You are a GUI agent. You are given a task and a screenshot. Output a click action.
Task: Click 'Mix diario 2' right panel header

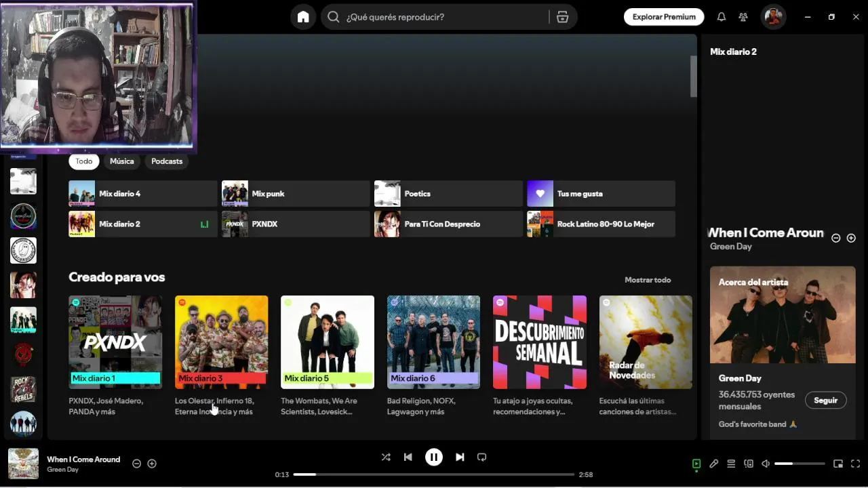tap(733, 52)
